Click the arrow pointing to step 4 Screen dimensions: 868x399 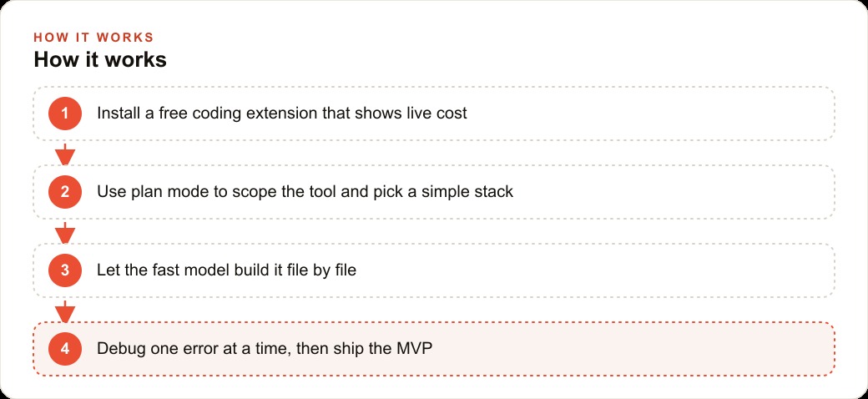click(x=65, y=311)
